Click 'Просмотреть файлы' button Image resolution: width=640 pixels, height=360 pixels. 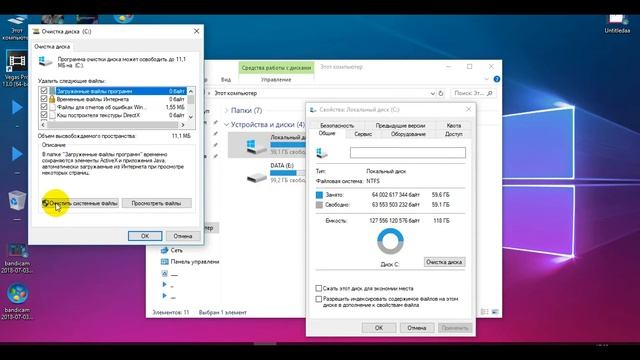(x=156, y=203)
